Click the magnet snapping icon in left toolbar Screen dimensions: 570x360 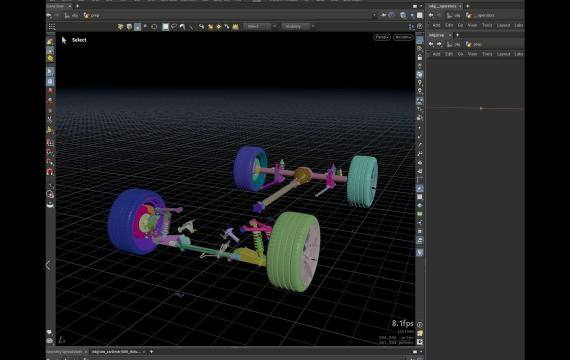[x=50, y=171]
